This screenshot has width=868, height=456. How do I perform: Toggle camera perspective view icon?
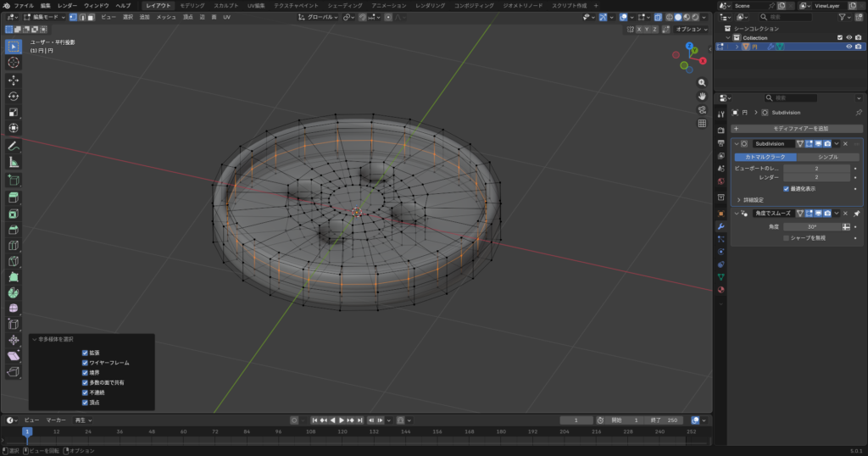[702, 110]
